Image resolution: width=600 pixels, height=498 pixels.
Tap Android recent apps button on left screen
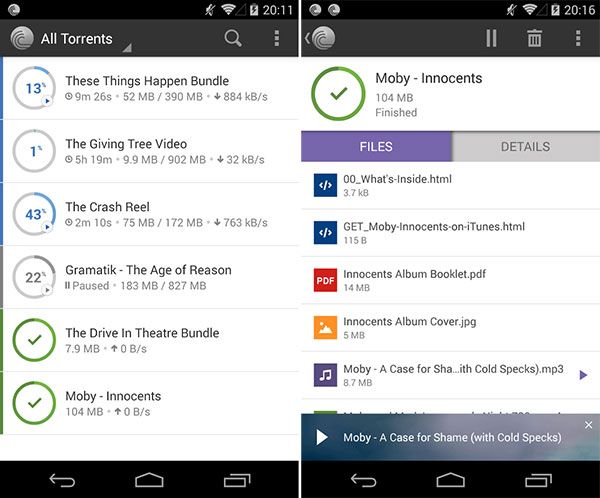tap(237, 480)
